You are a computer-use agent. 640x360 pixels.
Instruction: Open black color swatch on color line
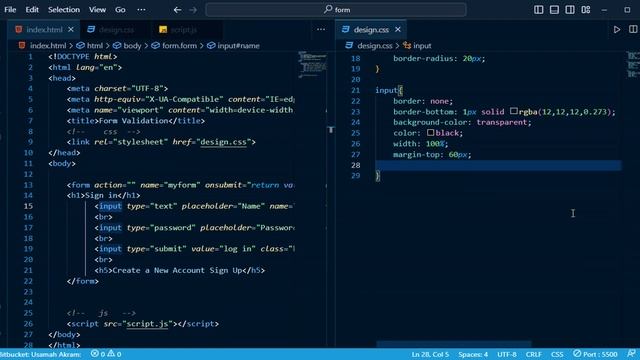tap(430, 132)
